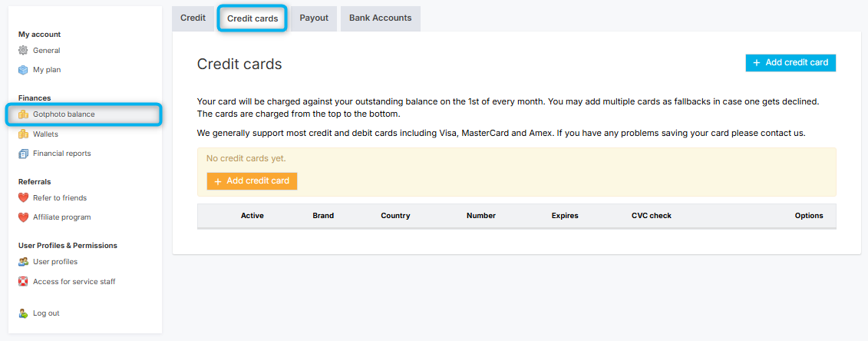Click the My account section label
This screenshot has width=868, height=341.
(39, 35)
